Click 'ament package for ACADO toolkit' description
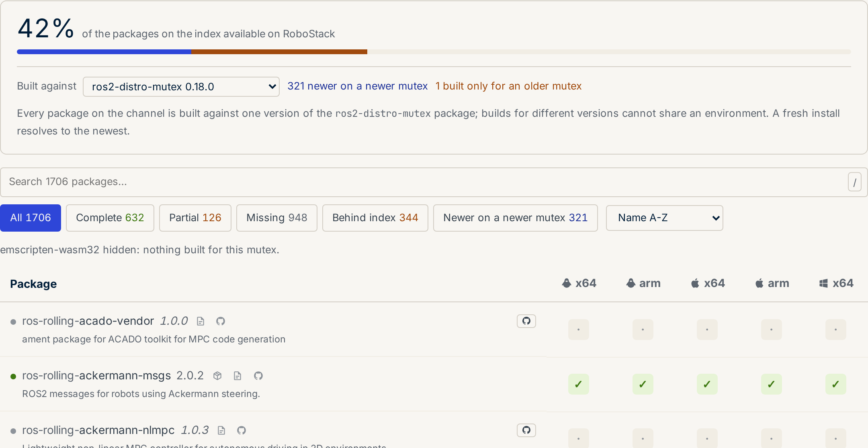 154,340
